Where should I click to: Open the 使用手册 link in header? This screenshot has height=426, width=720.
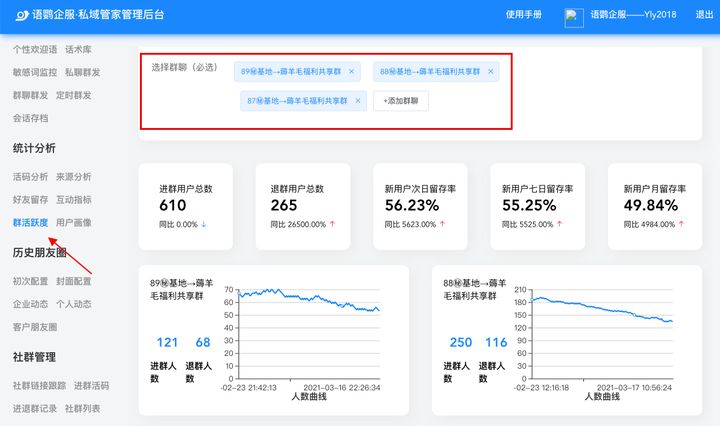coord(523,15)
